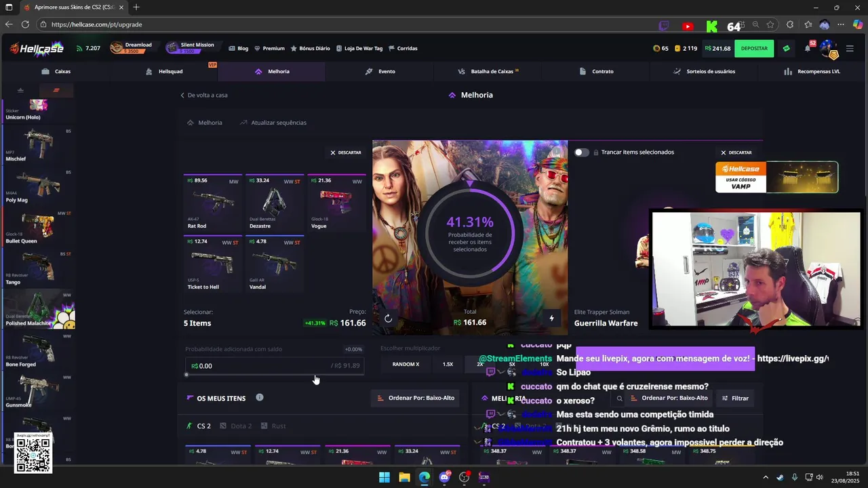
Task: Click DESCARTAR next to Trancar items
Action: click(736, 152)
